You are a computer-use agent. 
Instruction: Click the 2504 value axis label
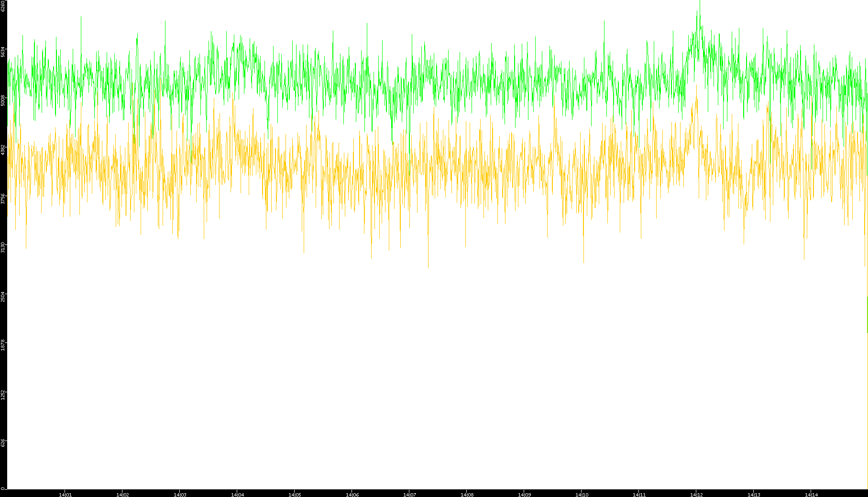3,296
